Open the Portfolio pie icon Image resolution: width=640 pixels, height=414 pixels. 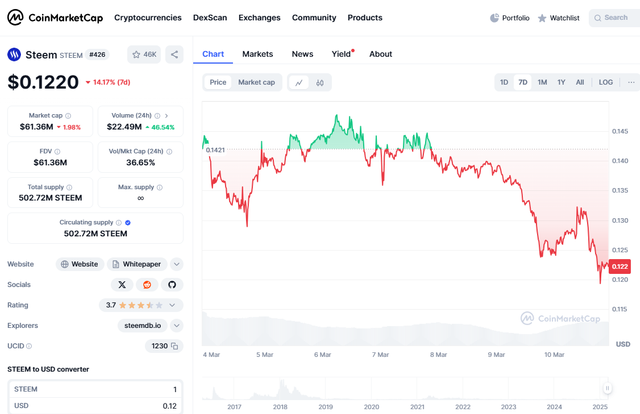coord(494,18)
